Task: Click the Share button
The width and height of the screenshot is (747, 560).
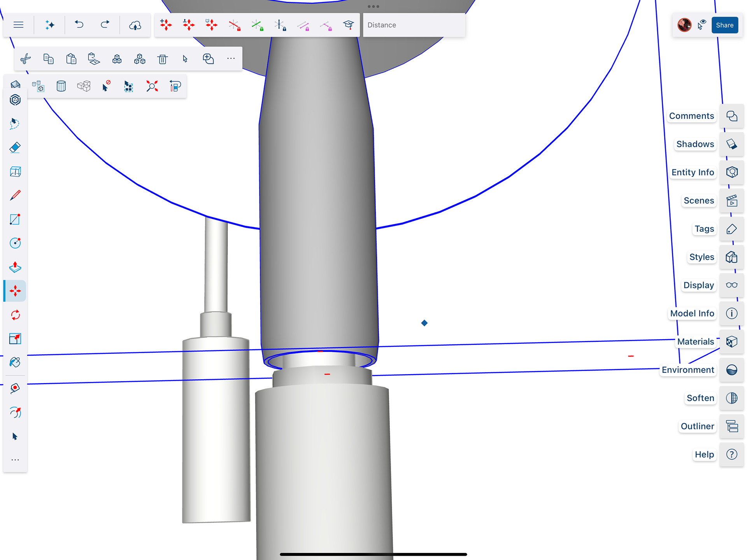Action: click(x=724, y=25)
